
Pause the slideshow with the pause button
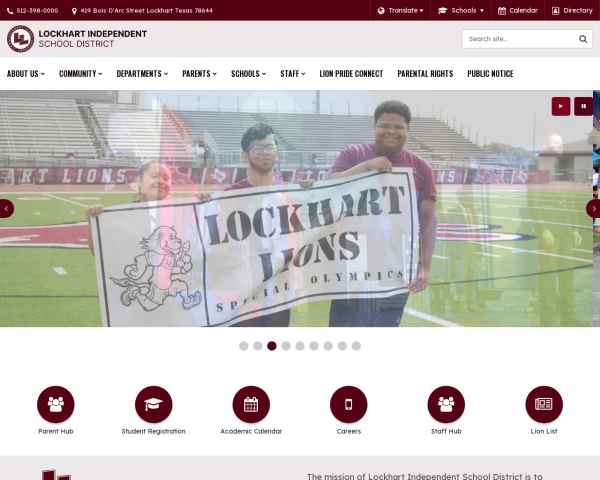click(x=583, y=106)
